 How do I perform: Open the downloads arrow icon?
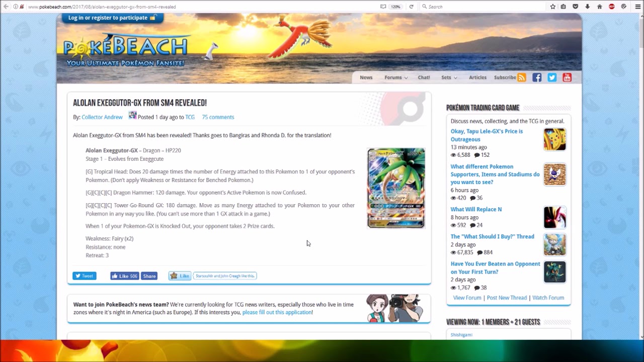587,7
